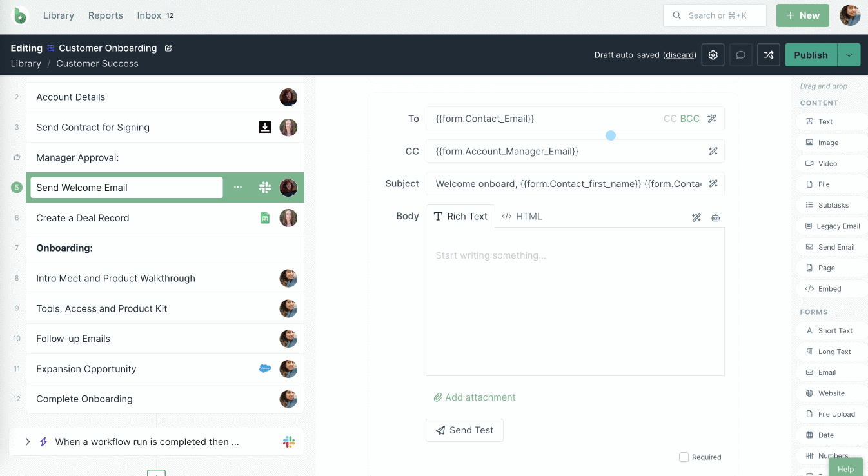Click the Salesforce icon on Expansion Opportunity
868x476 pixels.
(x=264, y=369)
